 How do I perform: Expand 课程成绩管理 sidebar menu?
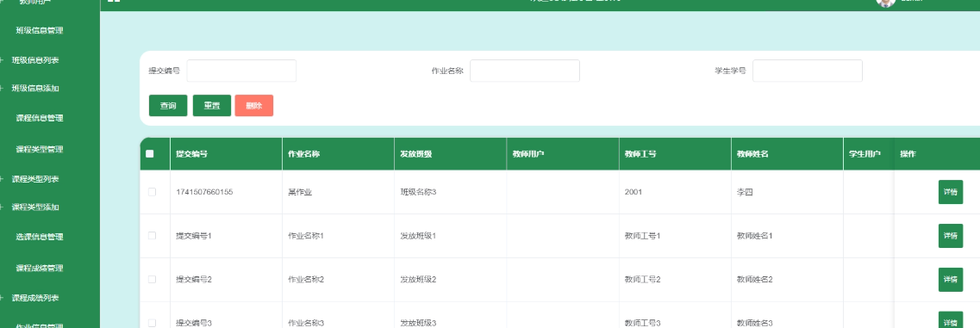[40, 268]
